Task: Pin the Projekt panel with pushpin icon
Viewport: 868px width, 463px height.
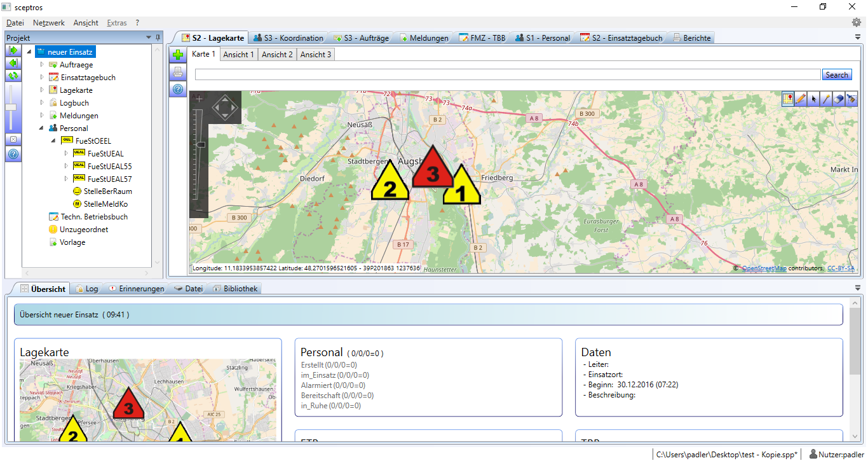Action: pos(158,38)
